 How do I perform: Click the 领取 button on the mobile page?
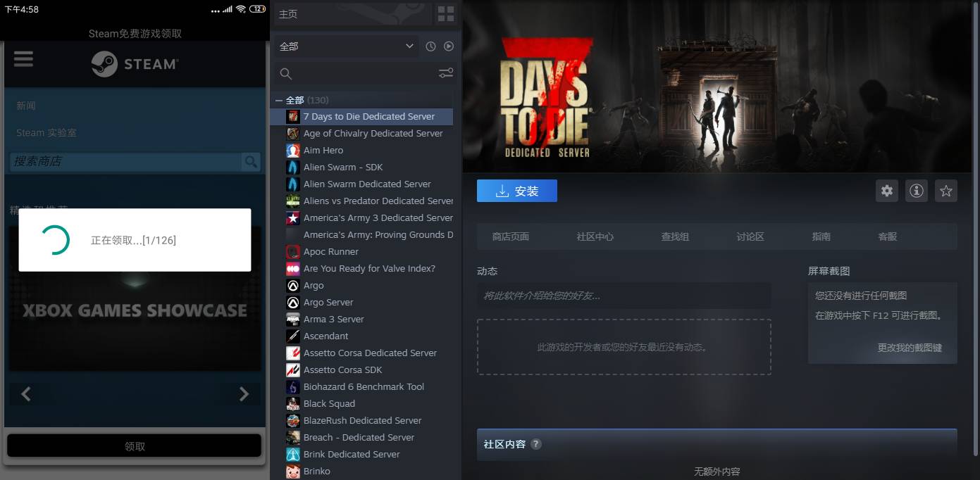click(x=134, y=446)
